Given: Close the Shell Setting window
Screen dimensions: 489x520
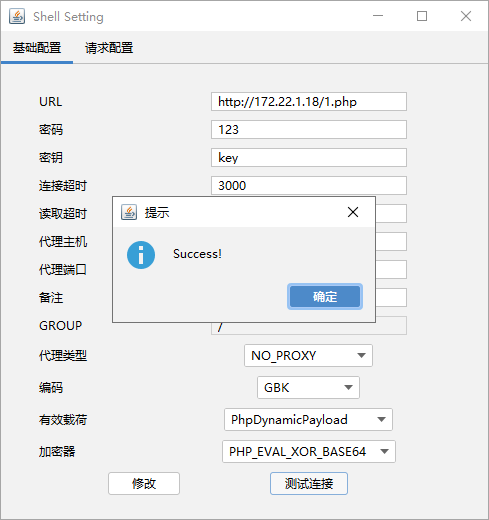Looking at the screenshot, I should pos(466,16).
